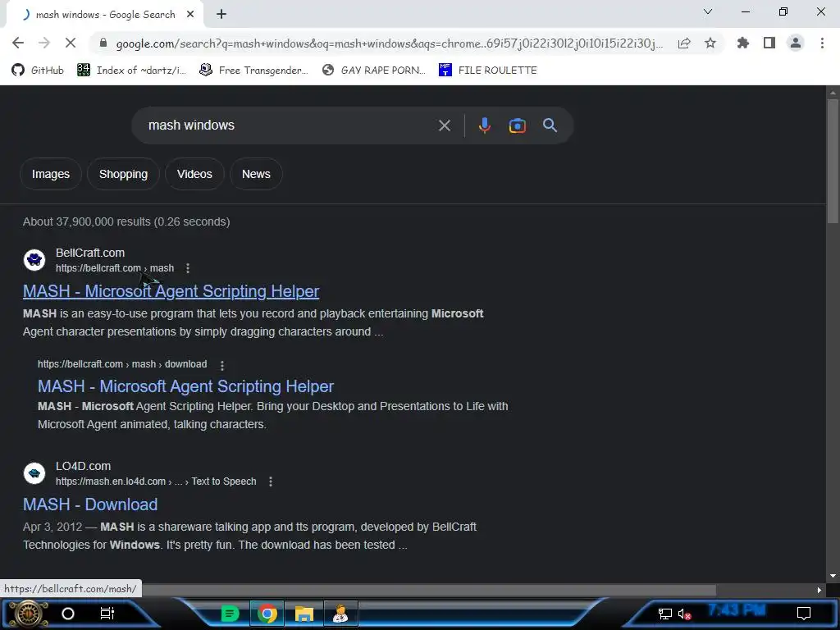Open the tab search chevron dropdown

click(708, 11)
